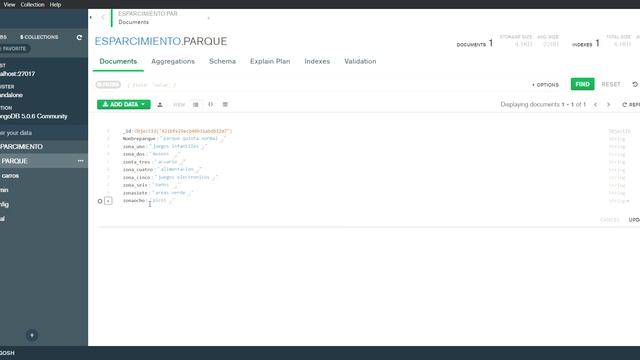Switch to the Documents tab
The image size is (640, 360).
point(118,61)
